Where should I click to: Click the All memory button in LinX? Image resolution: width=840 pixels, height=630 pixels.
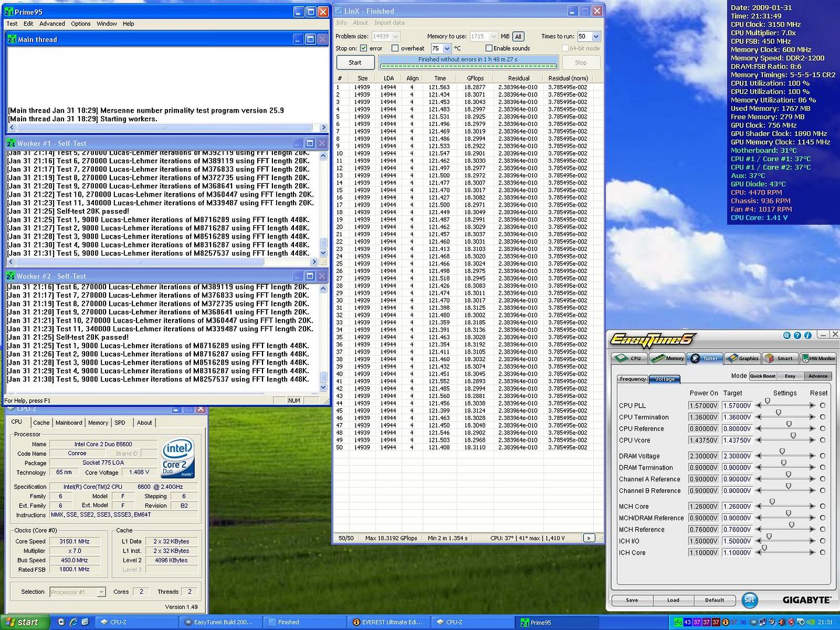[518, 36]
